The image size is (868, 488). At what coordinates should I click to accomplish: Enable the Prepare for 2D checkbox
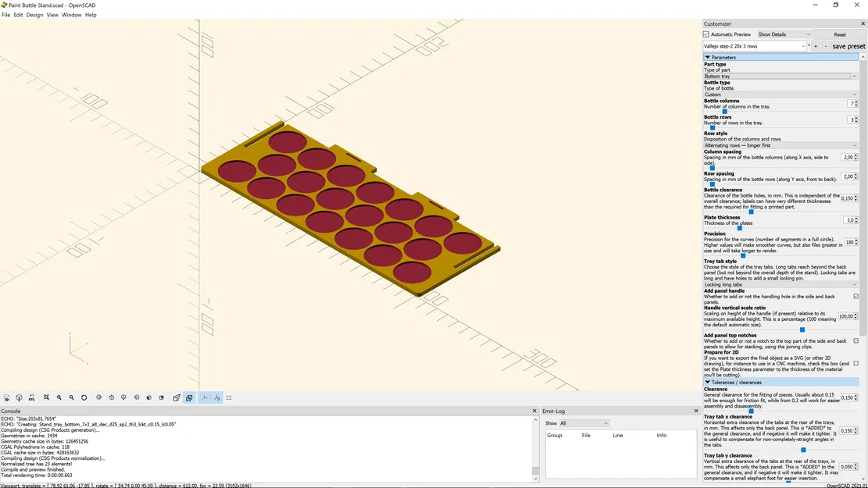click(x=855, y=363)
